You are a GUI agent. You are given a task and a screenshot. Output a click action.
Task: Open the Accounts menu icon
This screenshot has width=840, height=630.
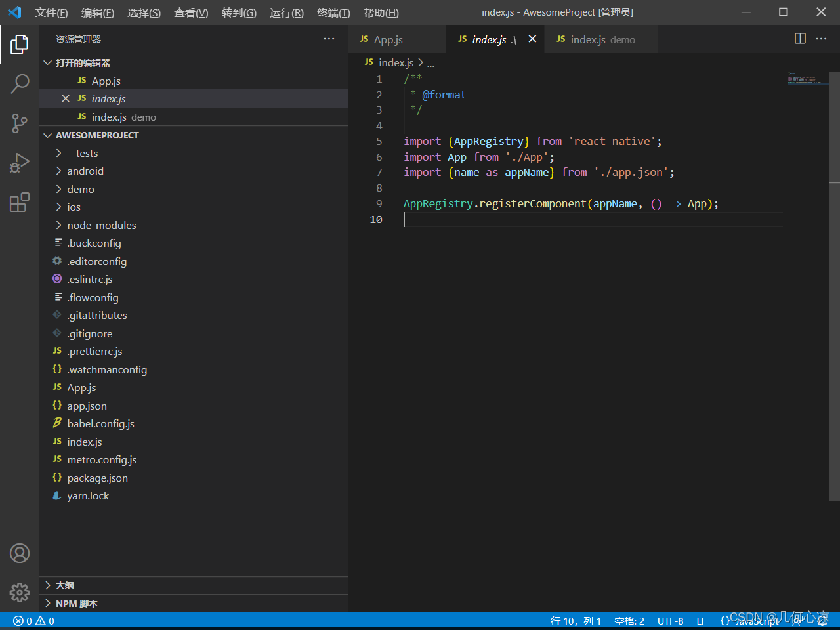(20, 553)
